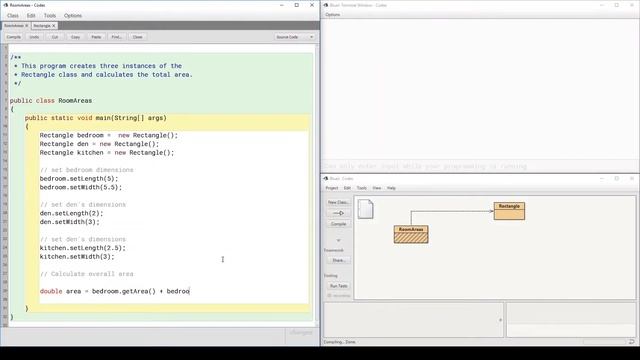The width and height of the screenshot is (640, 360).
Task: Click the 'kitchen.setWidth(3);' line
Action: click(x=77, y=256)
